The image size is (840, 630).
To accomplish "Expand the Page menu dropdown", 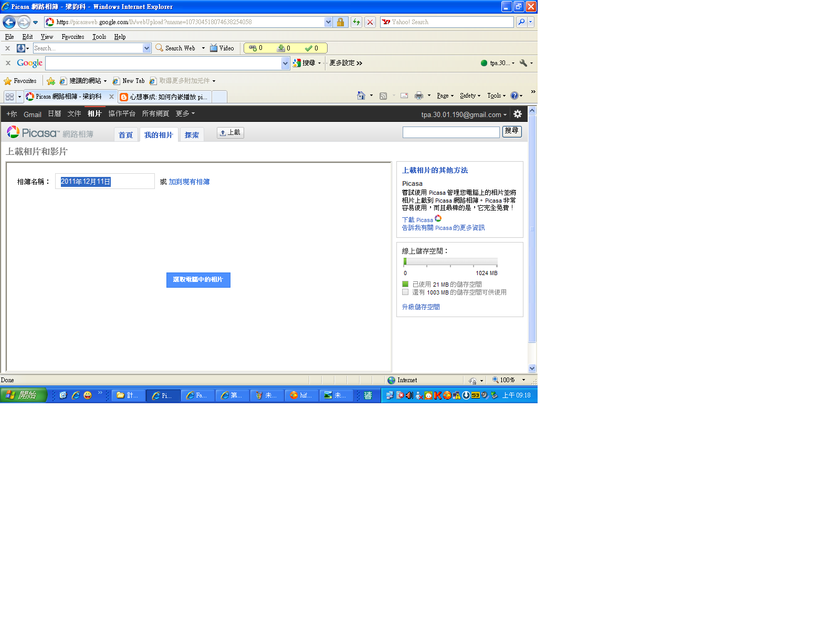I will coord(445,96).
